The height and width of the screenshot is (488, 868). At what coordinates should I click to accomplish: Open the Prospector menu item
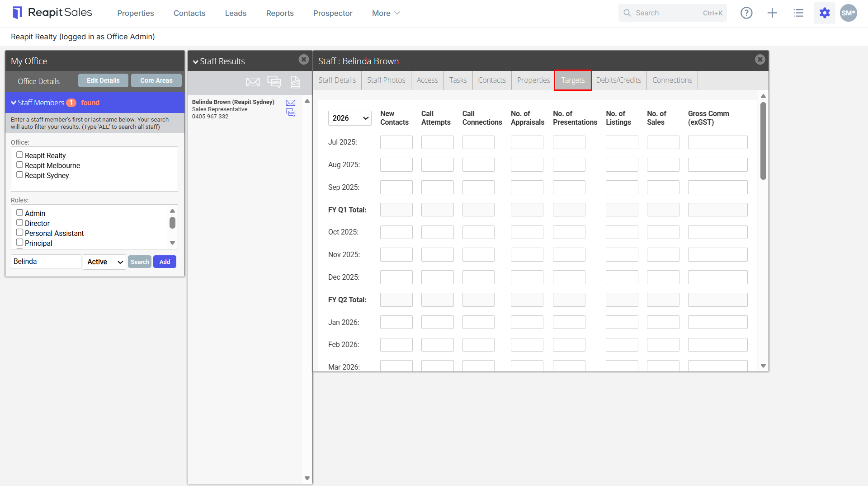333,13
